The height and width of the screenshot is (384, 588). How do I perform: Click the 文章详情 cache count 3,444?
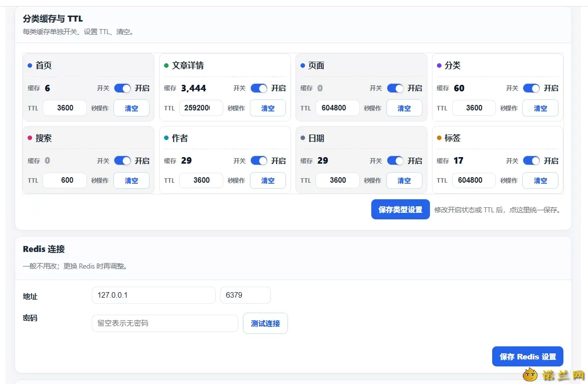point(194,88)
